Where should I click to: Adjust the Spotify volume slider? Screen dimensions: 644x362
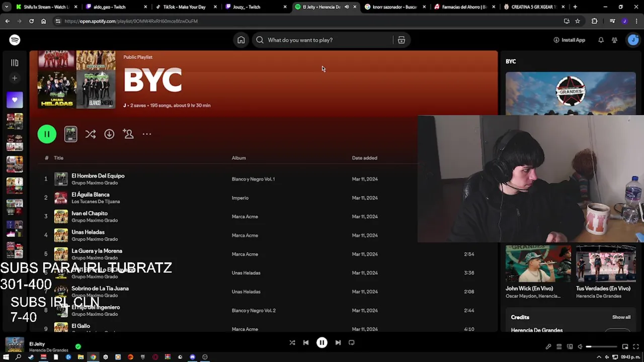coord(602,346)
